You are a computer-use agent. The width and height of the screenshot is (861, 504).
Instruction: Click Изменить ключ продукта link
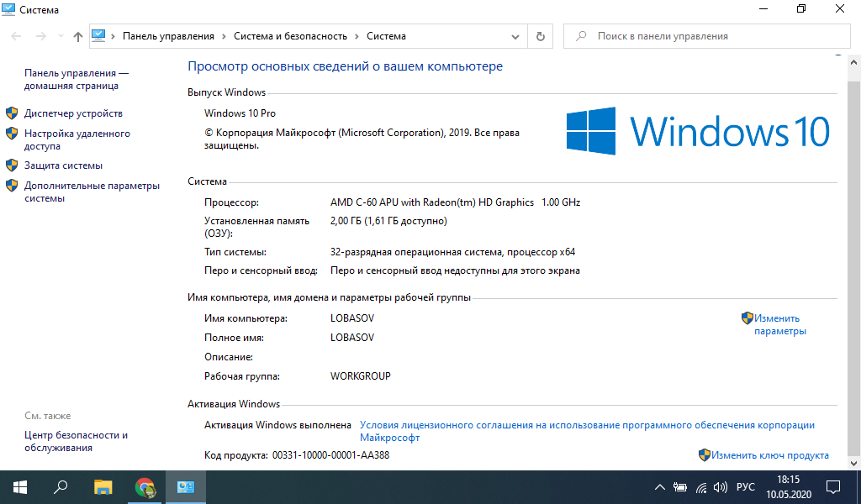[x=770, y=455]
